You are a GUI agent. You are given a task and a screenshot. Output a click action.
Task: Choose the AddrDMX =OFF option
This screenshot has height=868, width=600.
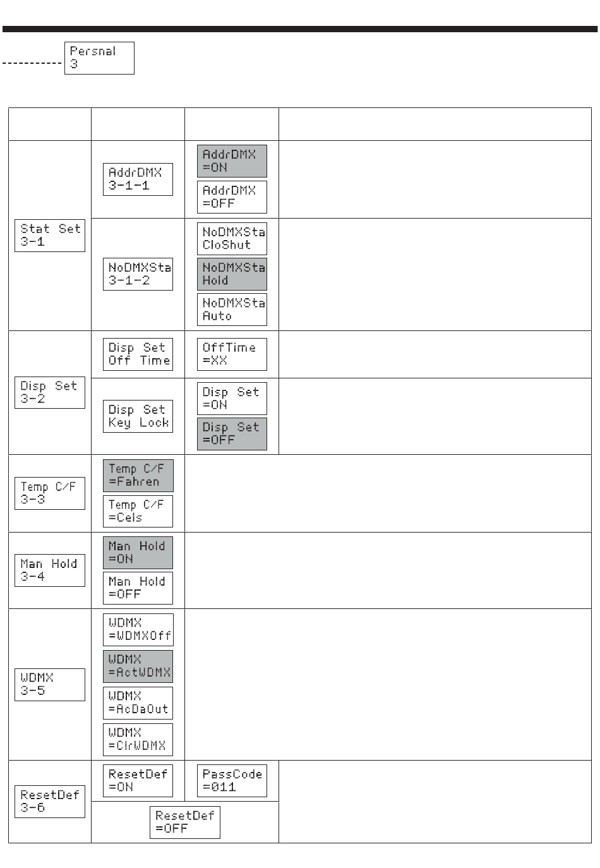tap(232, 197)
